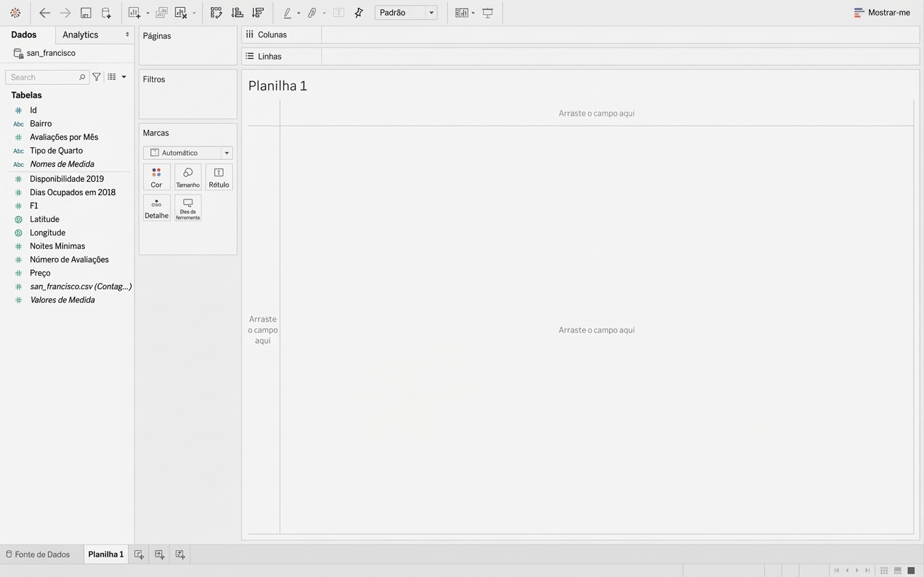Open the Cor (color) marks card

click(x=156, y=177)
